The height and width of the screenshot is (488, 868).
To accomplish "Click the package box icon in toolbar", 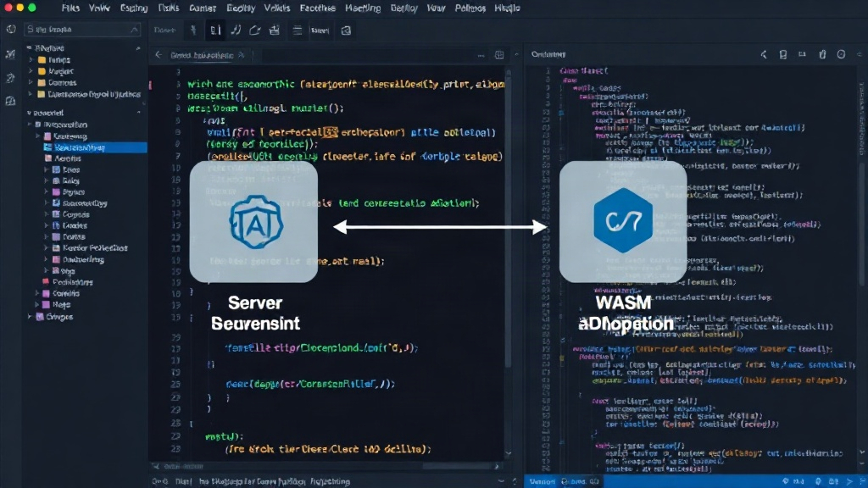I will pos(275,30).
